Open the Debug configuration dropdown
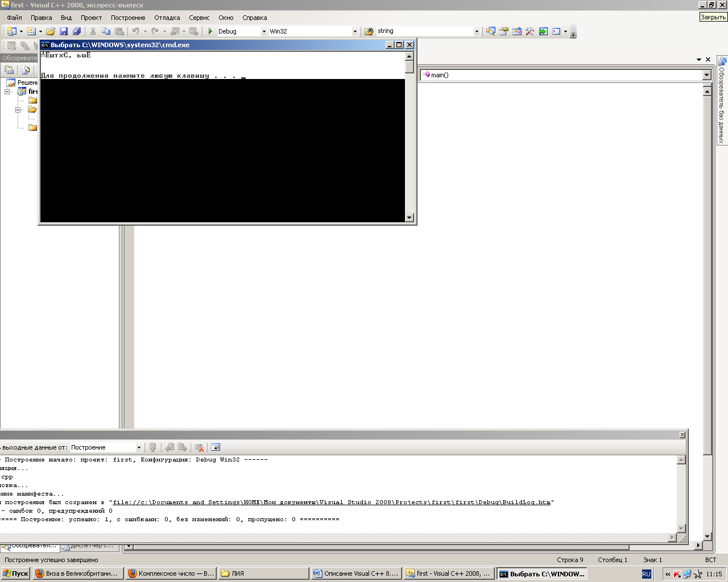 (264, 31)
